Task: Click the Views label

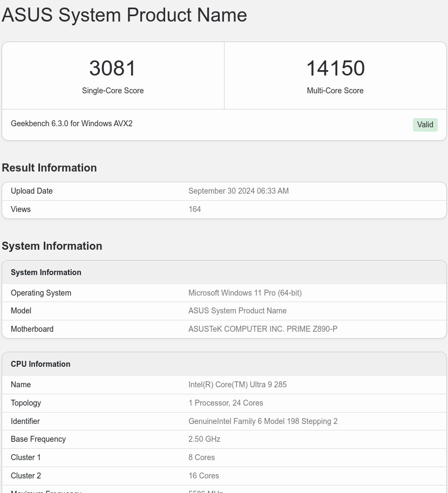Action: coord(21,209)
